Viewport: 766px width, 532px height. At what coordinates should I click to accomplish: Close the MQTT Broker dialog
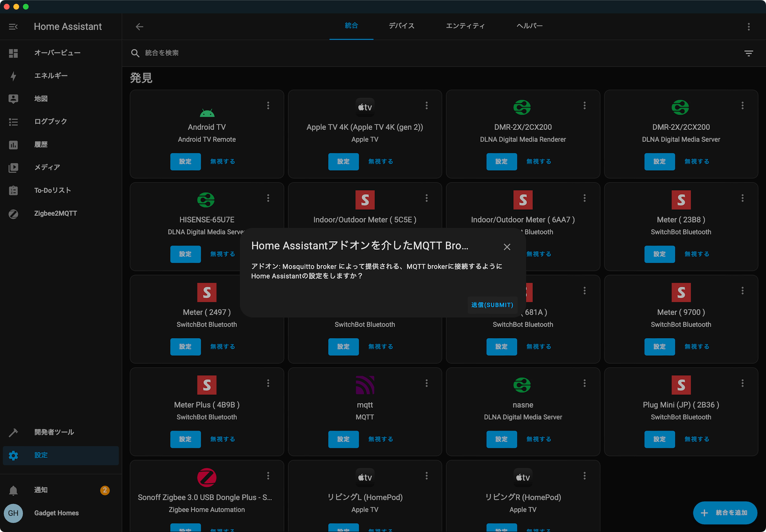pyautogui.click(x=507, y=247)
